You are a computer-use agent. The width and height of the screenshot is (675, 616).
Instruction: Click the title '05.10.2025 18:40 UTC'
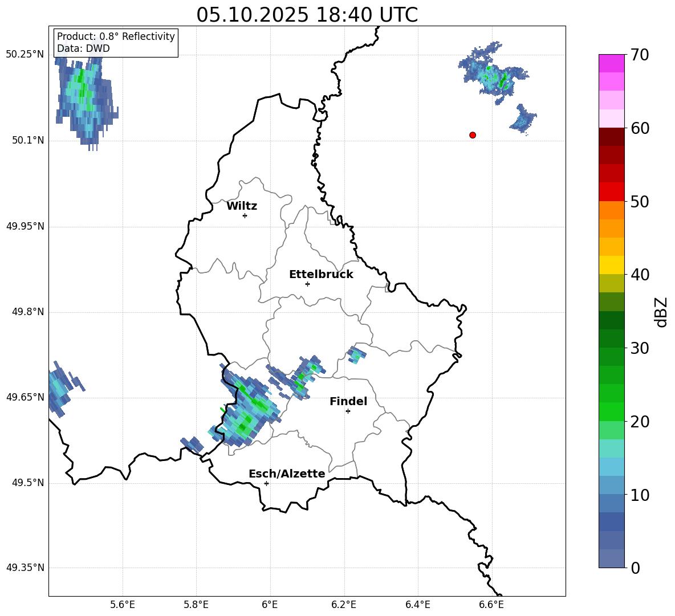tap(307, 15)
